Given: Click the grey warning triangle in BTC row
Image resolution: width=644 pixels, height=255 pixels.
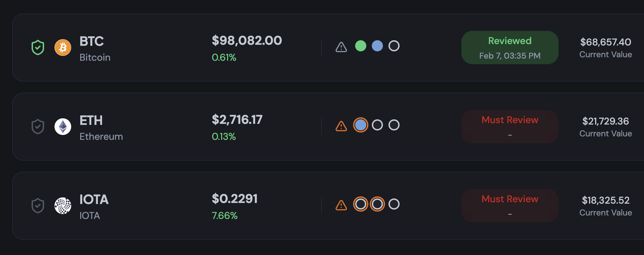Looking at the screenshot, I should 341,47.
